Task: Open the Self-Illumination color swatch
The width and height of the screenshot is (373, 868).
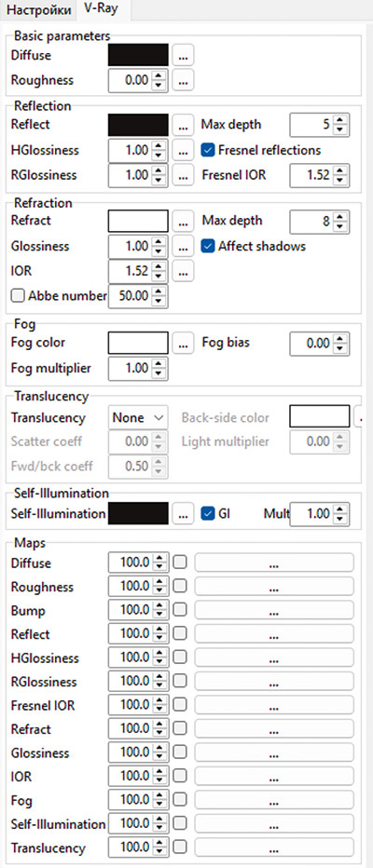Action: coord(138,514)
